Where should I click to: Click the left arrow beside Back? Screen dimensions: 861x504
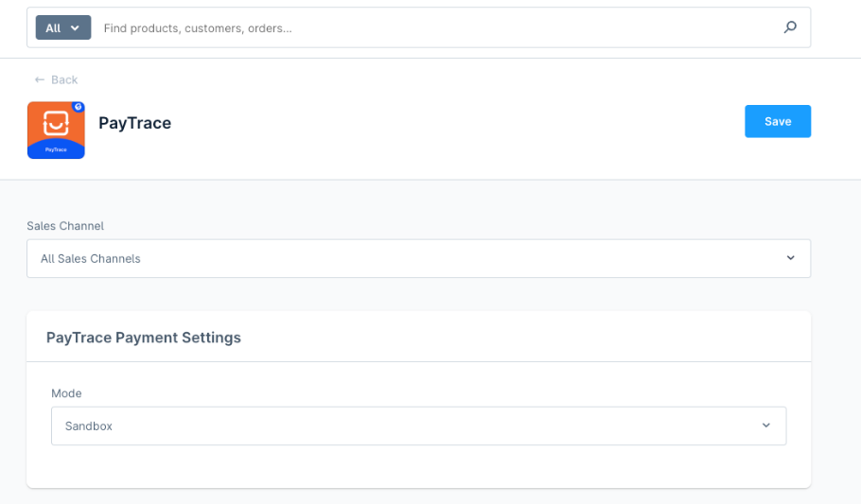pos(39,80)
